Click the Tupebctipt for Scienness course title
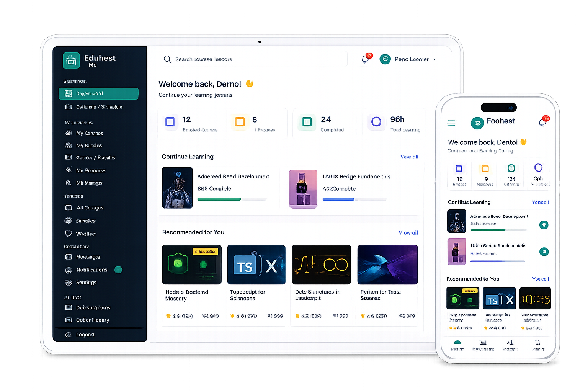The width and height of the screenshot is (588, 392). [247, 295]
